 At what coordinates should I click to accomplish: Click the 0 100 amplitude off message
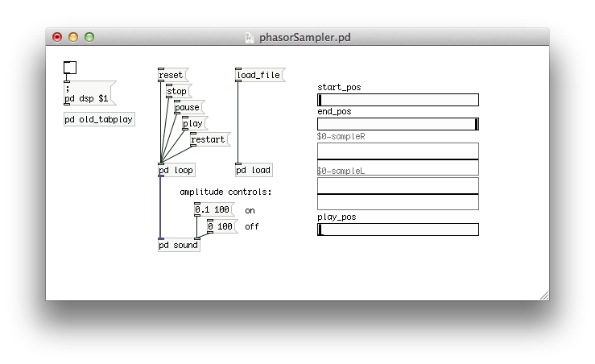pyautogui.click(x=221, y=226)
